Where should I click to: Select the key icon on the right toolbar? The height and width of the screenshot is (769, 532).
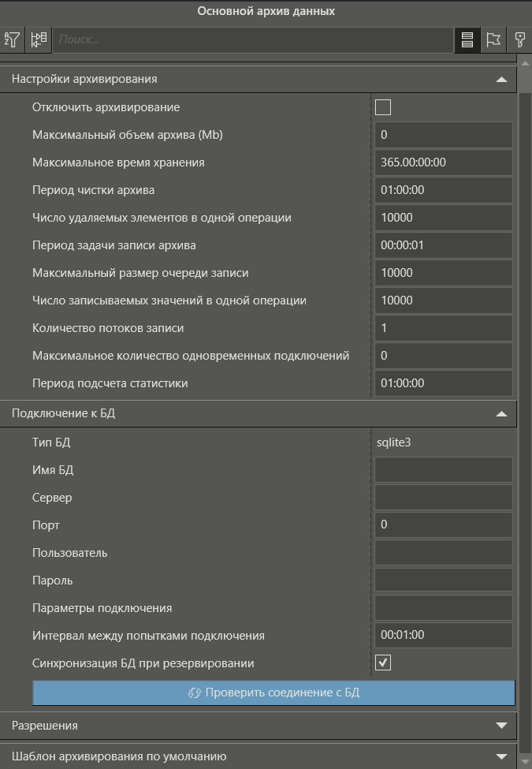click(x=519, y=39)
